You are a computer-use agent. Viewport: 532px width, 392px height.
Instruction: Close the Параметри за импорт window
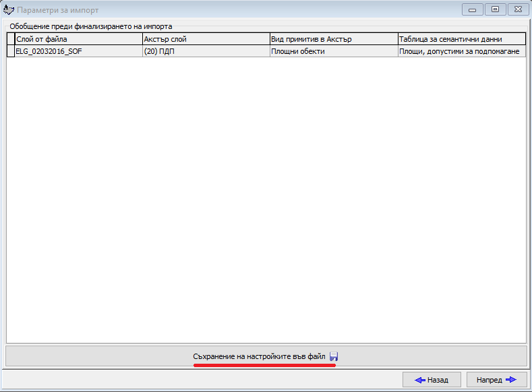pyautogui.click(x=516, y=9)
